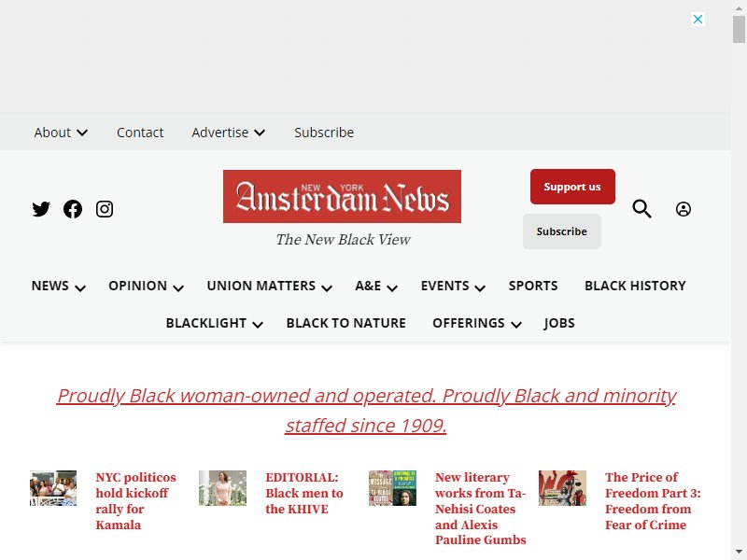Open the Contact page link
Screen dimensions: 747x560
140,133
